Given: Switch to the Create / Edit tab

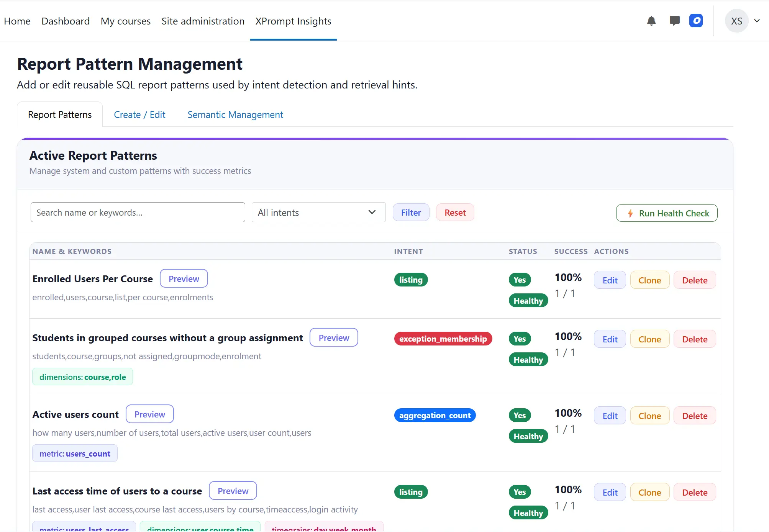Looking at the screenshot, I should 139,115.
